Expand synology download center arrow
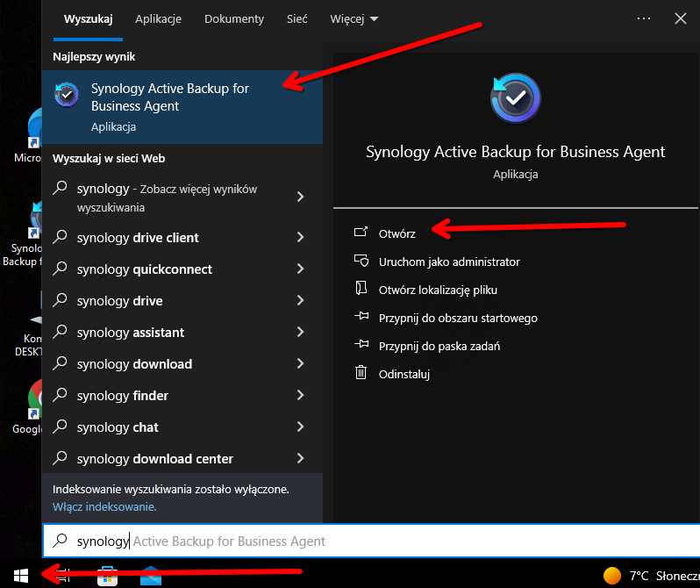 coord(300,459)
